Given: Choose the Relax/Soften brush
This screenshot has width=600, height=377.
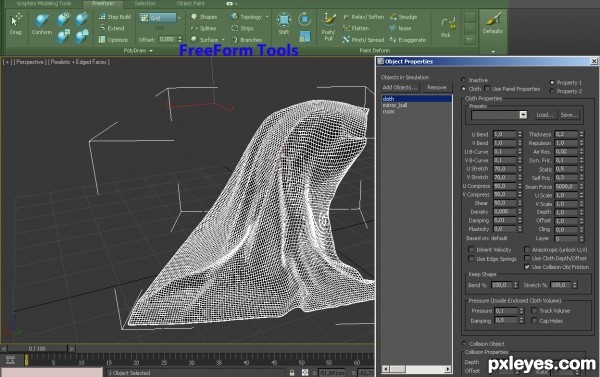Looking at the screenshot, I should point(363,17).
